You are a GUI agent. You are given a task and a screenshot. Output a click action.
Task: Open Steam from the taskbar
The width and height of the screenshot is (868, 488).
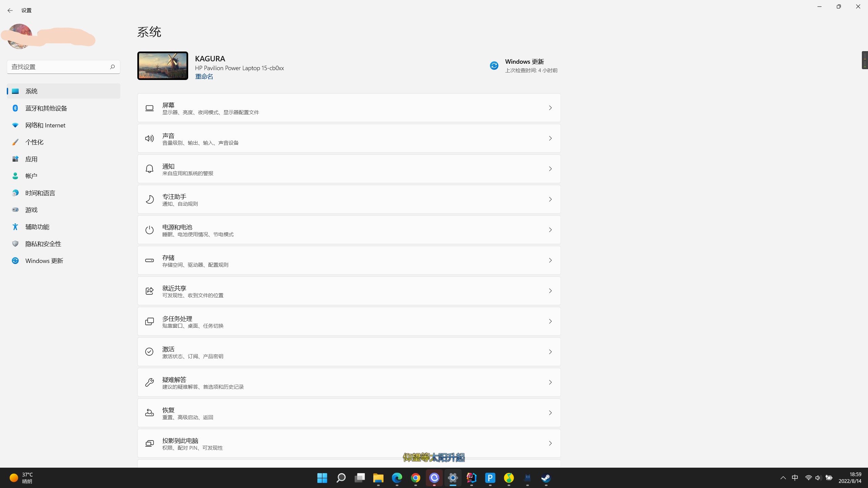546,478
